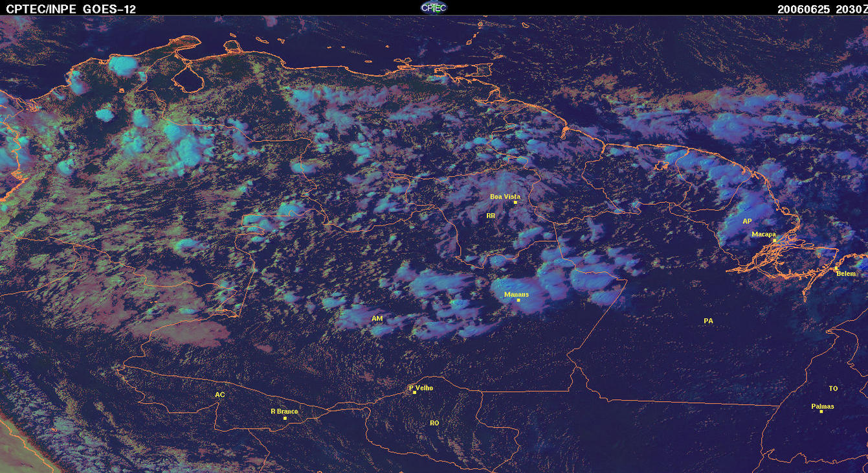Click the PA state label
868x473 pixels.
click(708, 321)
